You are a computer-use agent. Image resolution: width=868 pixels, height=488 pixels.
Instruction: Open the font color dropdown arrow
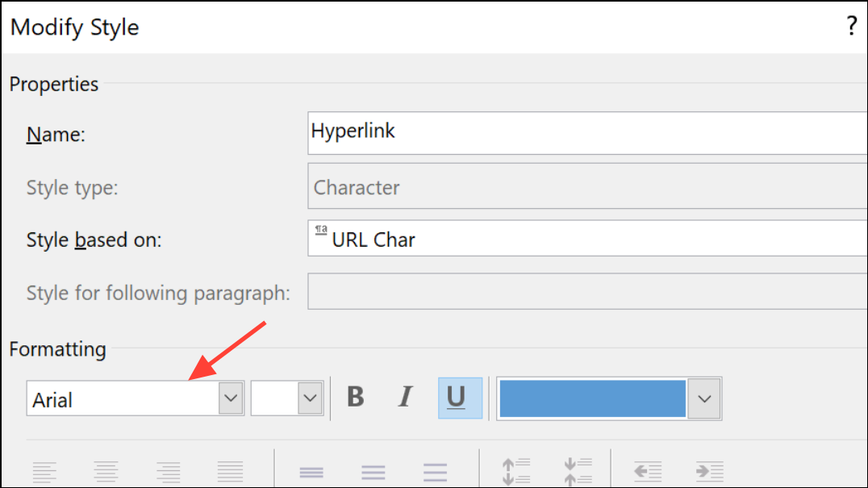click(704, 398)
